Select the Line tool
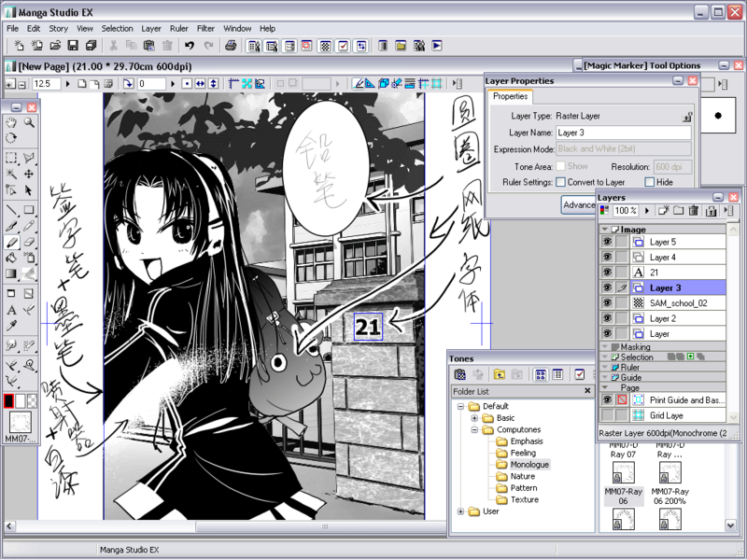This screenshot has width=747, height=560. 11,209
